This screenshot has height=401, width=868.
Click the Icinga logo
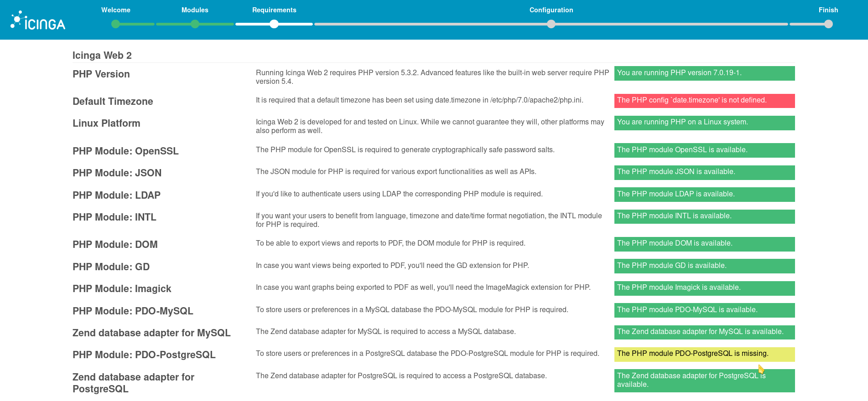38,21
